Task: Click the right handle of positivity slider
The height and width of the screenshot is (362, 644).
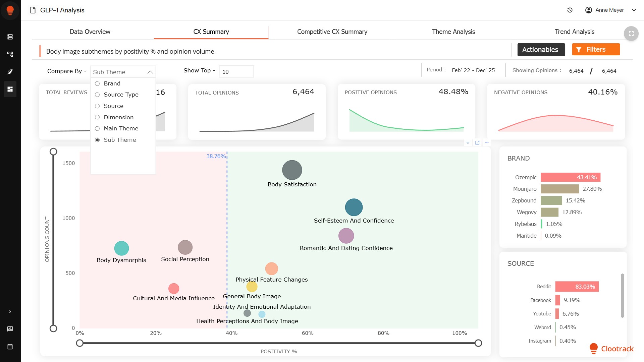Action: (478, 343)
